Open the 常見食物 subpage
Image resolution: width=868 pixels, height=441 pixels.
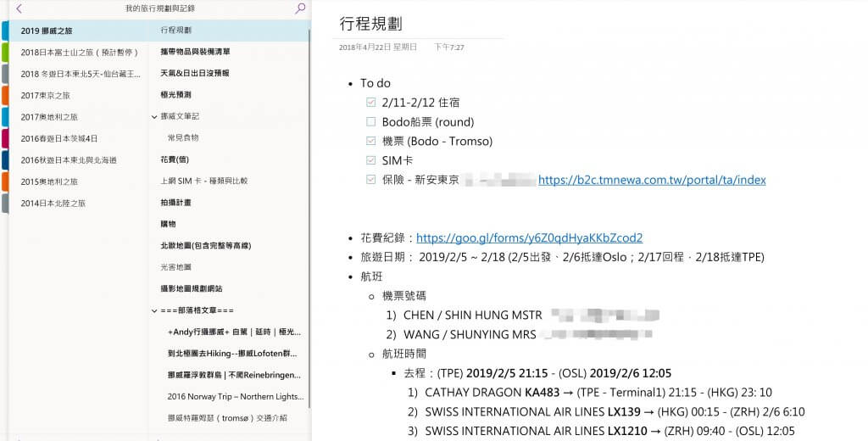[x=183, y=137]
